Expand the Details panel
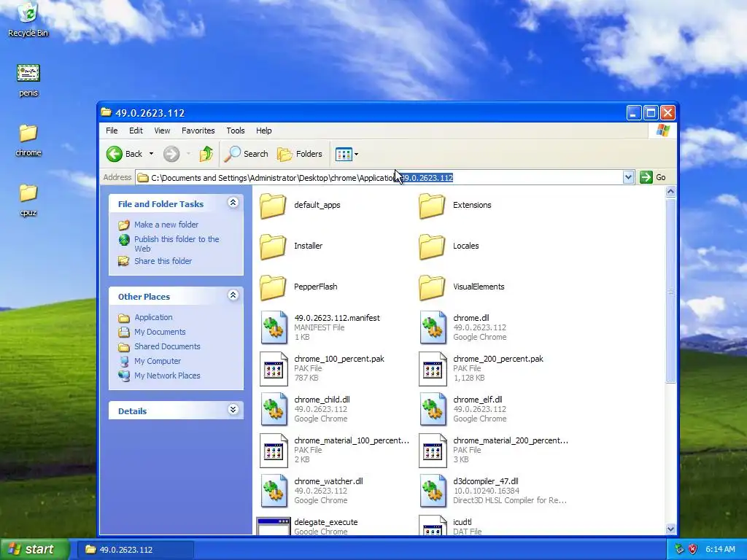Screen dimensions: 747x560 (x=233, y=410)
